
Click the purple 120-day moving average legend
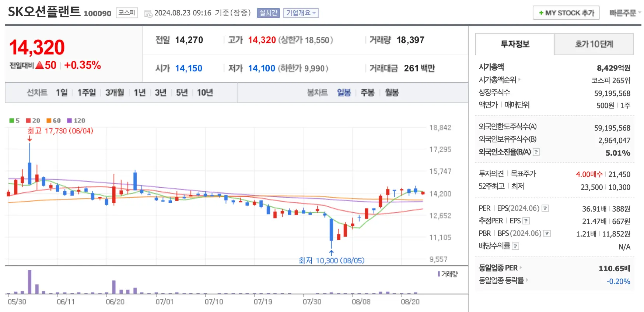point(76,121)
